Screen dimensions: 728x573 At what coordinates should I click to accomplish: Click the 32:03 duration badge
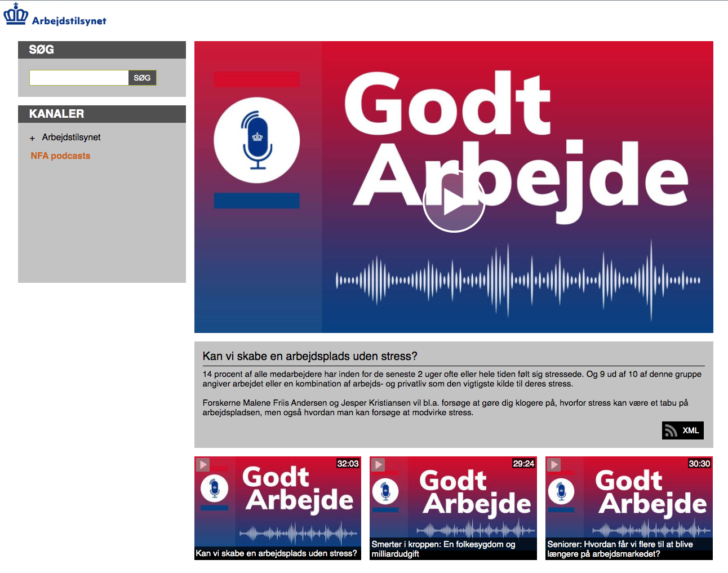tap(348, 464)
